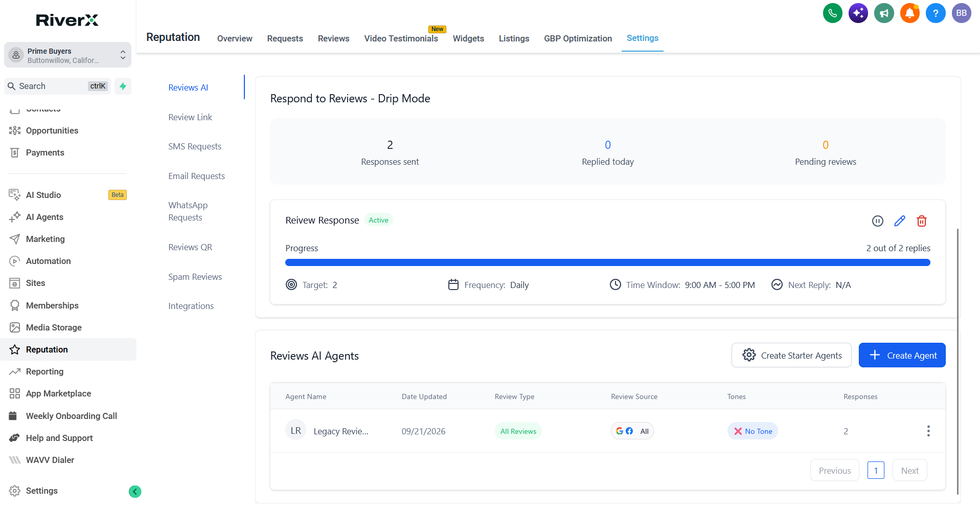Image resolution: width=980 pixels, height=508 pixels.
Task: Open Integrations settings section
Action: click(191, 306)
